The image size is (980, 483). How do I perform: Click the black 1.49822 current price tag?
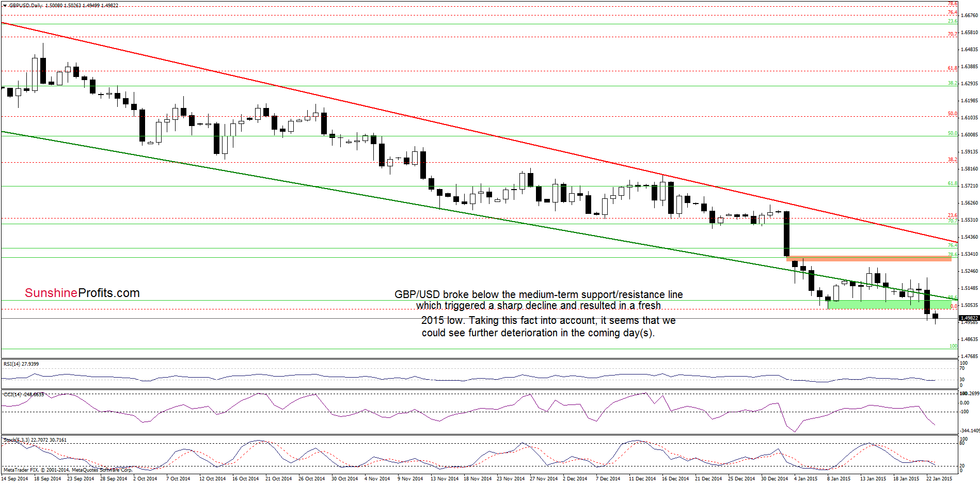click(x=969, y=318)
